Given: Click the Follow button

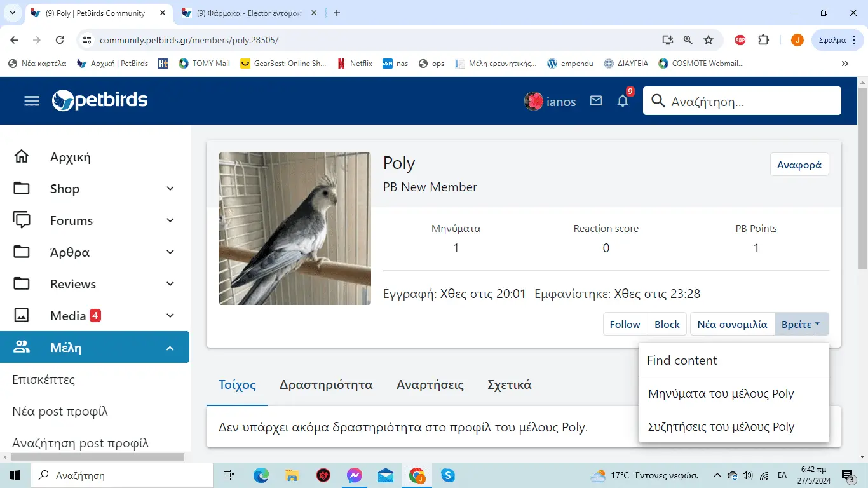Looking at the screenshot, I should pyautogui.click(x=625, y=324).
